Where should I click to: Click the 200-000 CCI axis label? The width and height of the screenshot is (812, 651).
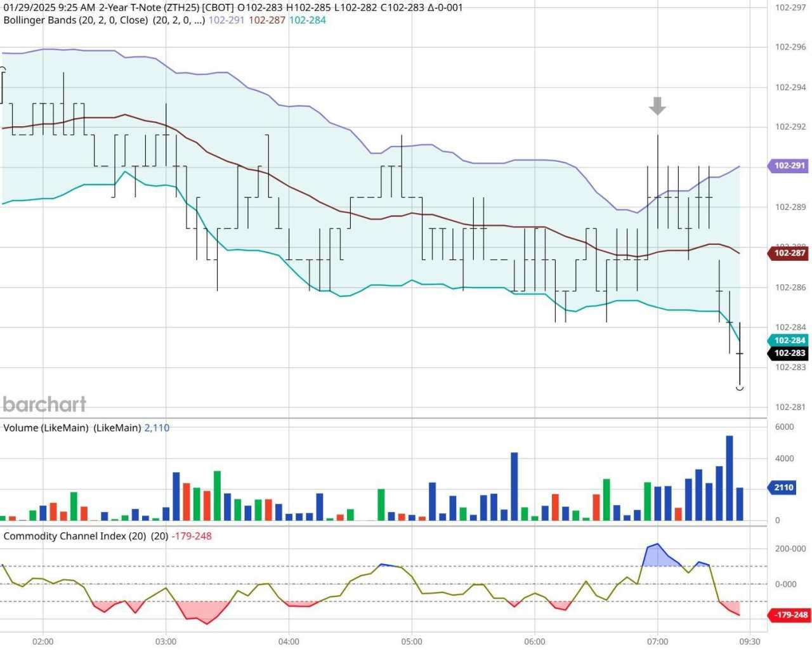point(790,549)
